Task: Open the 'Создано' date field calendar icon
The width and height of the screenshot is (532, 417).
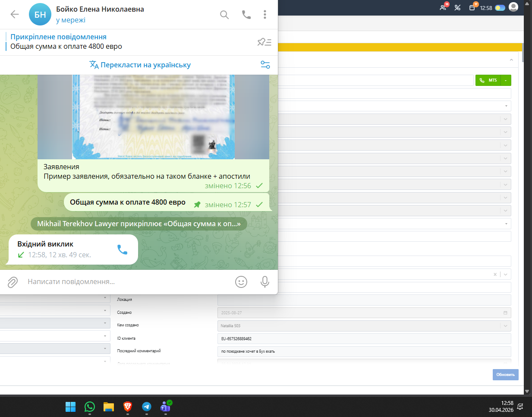Action: click(505, 313)
